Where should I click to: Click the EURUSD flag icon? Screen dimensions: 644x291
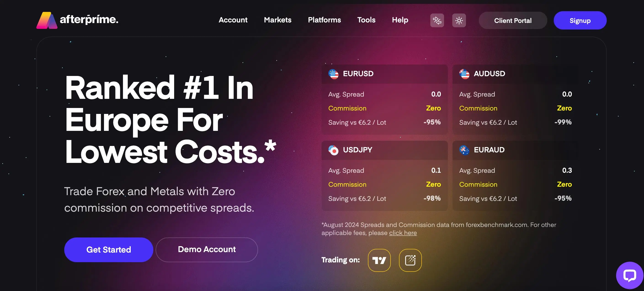tap(333, 74)
